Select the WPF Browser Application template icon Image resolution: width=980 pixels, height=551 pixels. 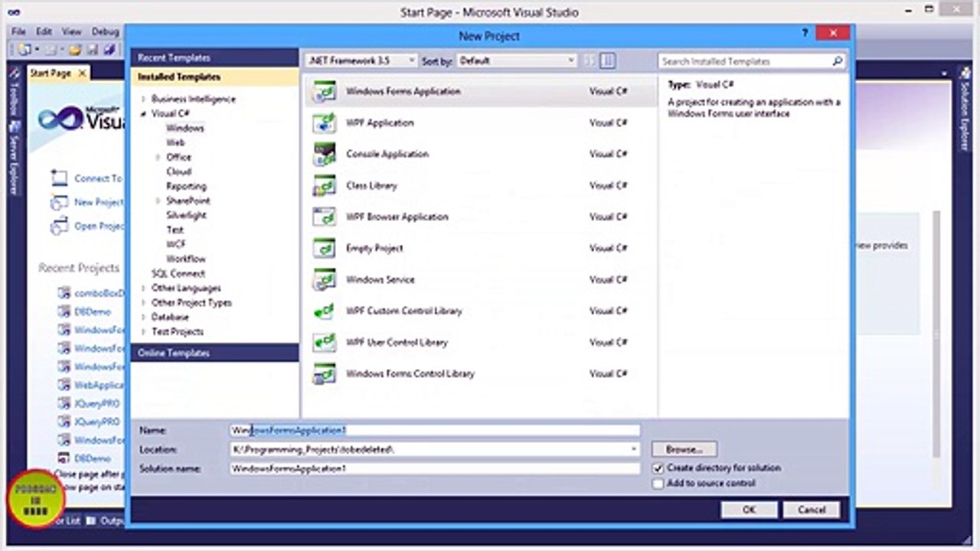(325, 217)
